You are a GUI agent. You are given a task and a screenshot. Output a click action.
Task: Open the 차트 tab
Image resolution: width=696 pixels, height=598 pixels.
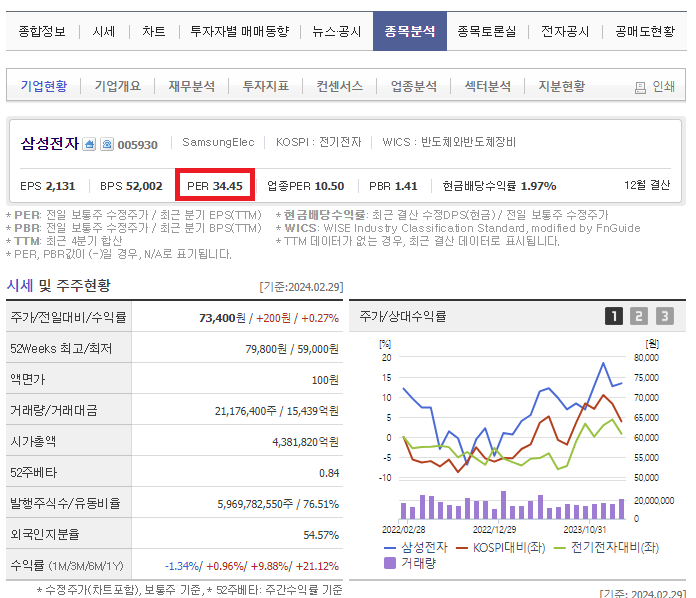click(153, 32)
